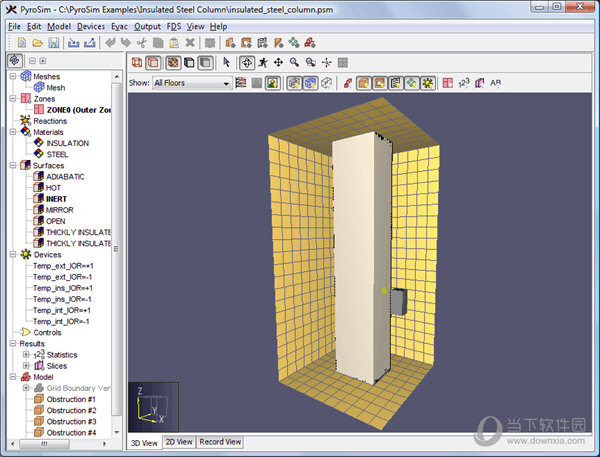Toggle mesh grid visibility blue cube

[x=310, y=83]
